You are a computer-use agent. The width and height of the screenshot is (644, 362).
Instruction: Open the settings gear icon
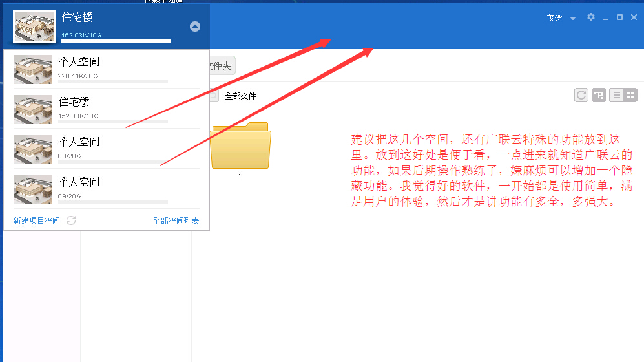[590, 17]
